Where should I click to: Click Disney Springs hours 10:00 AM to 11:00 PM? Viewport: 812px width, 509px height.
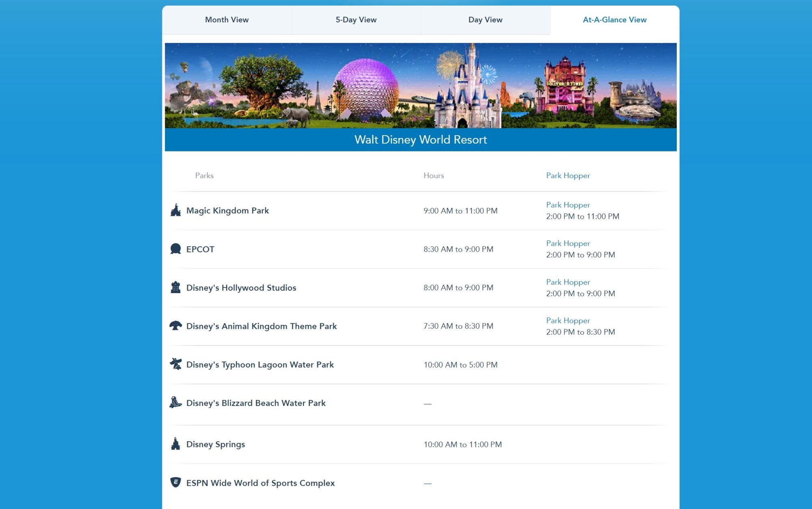pyautogui.click(x=462, y=444)
